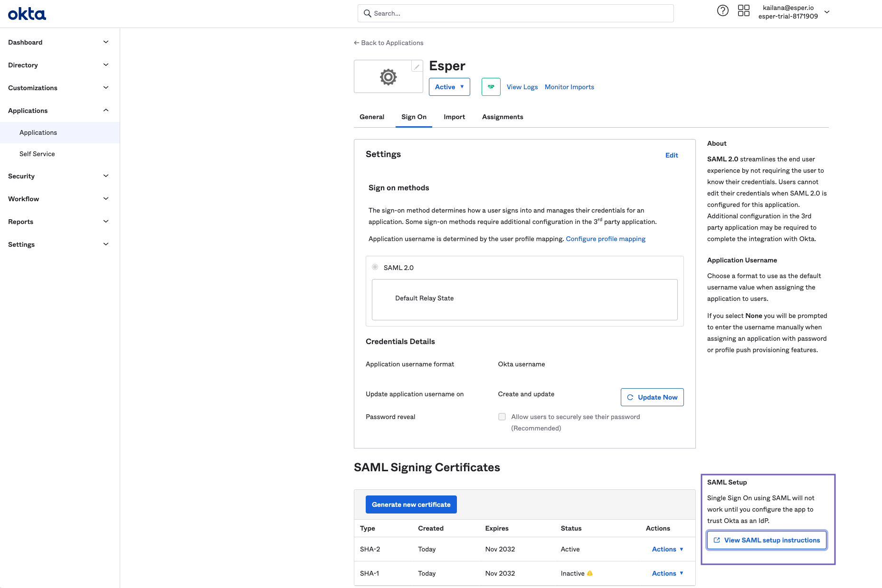Select the Applications submenu item
The height and width of the screenshot is (588, 882).
[x=60, y=132]
